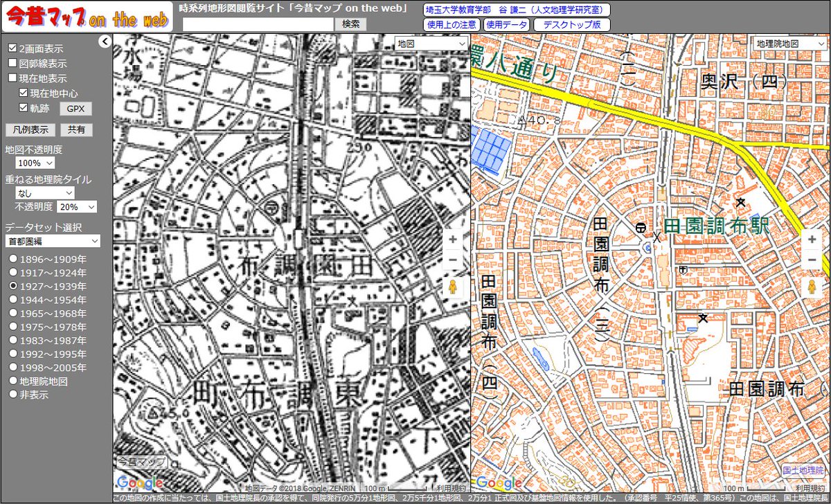Zoom out on the left historical map
Screen dimensions: 831x504
(x=453, y=260)
